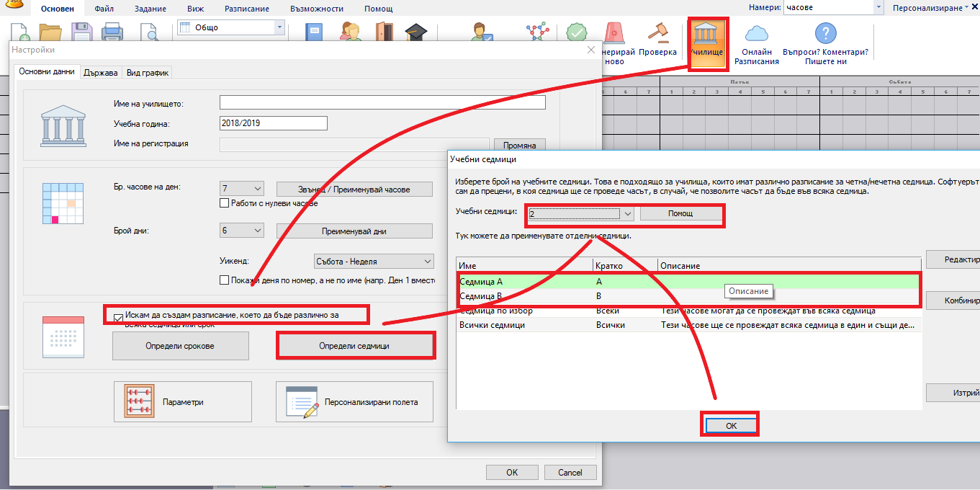Viewport: 980px width, 490px height.
Task: Click the graduation cap icon
Action: 415,33
